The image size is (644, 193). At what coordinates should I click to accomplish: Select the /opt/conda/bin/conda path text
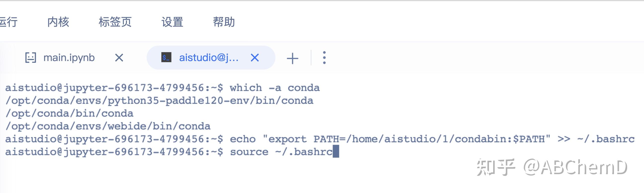tap(70, 113)
